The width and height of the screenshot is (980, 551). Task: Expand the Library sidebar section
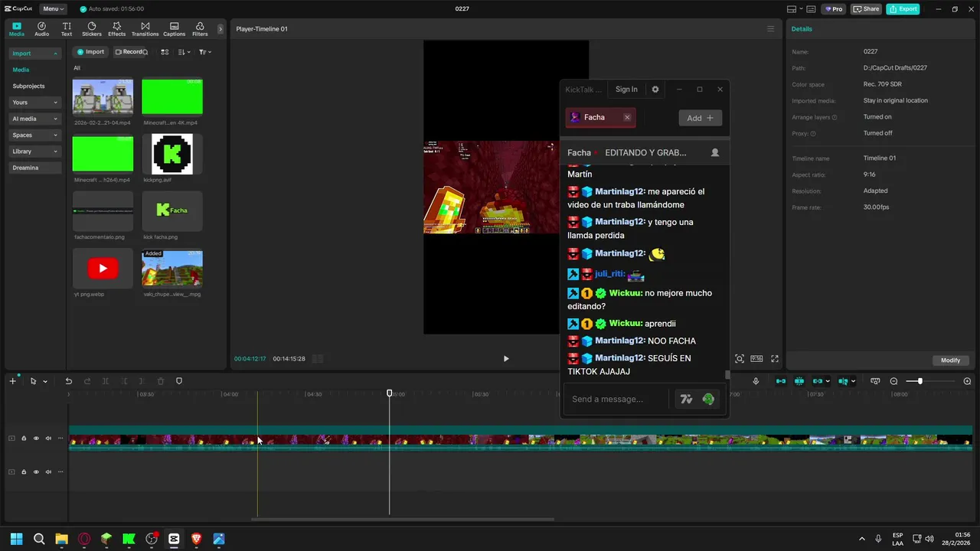[x=35, y=152]
